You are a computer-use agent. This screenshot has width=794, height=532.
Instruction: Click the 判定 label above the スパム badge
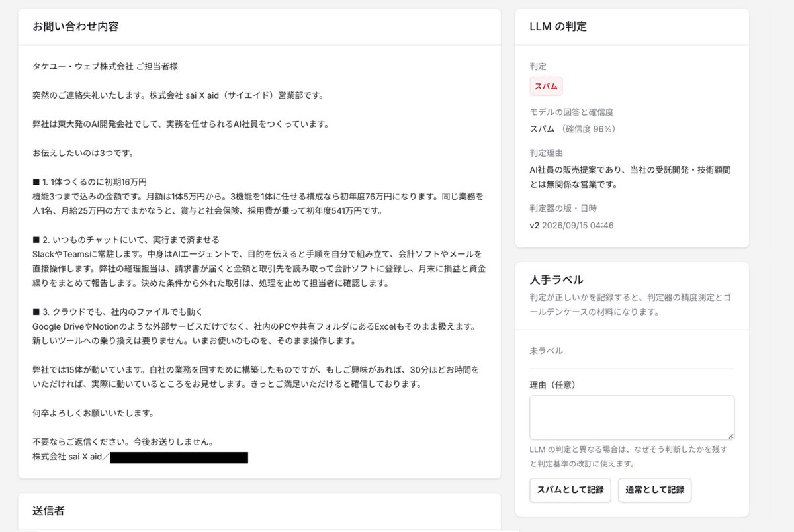coord(538,66)
